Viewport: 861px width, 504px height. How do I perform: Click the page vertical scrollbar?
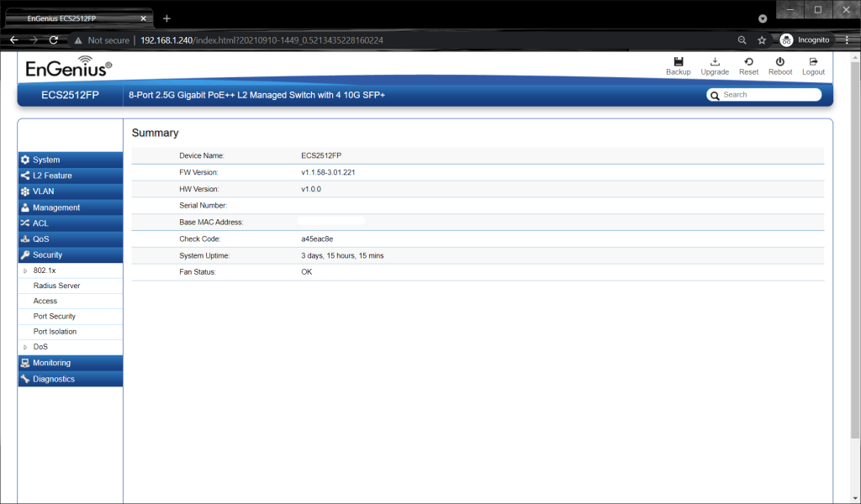[855, 250]
